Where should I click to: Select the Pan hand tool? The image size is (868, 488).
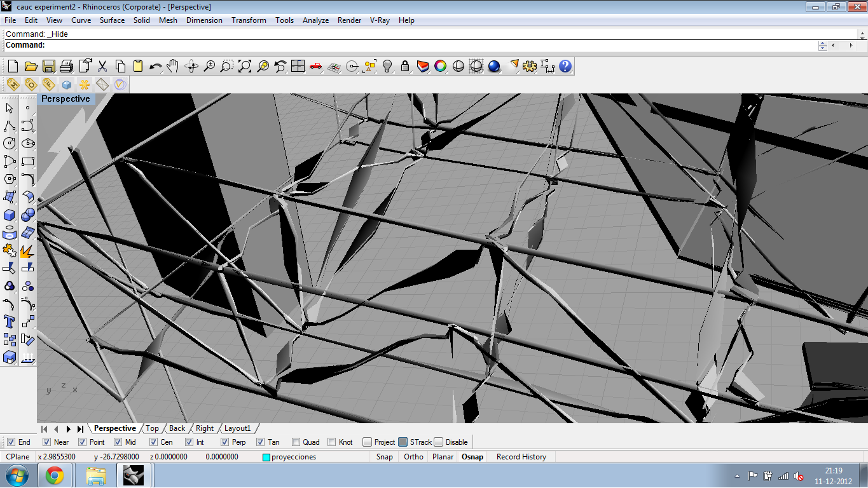tap(173, 66)
